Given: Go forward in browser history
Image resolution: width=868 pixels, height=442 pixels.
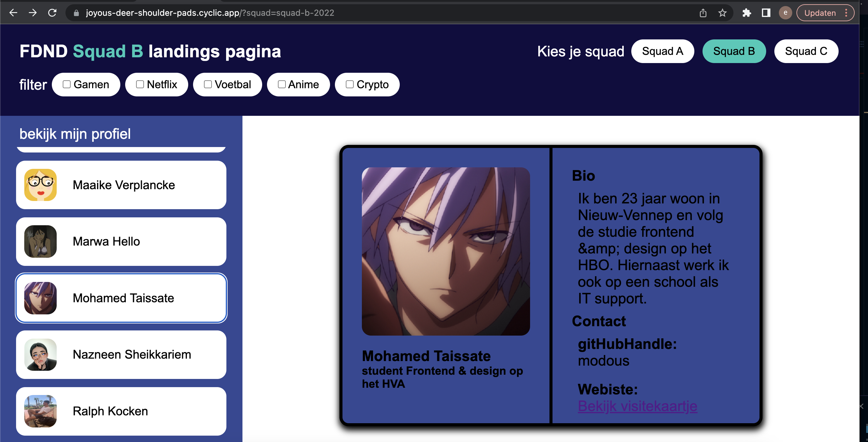Looking at the screenshot, I should (x=33, y=13).
